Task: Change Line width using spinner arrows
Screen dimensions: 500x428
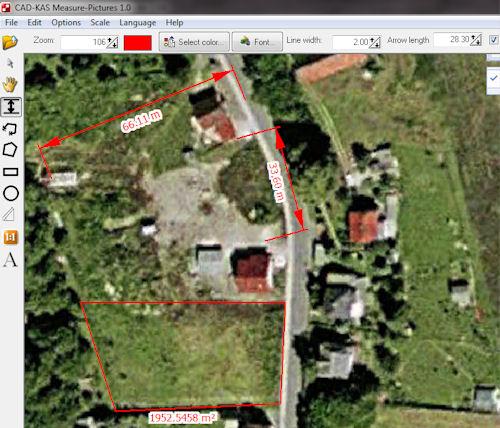Action: pos(375,42)
